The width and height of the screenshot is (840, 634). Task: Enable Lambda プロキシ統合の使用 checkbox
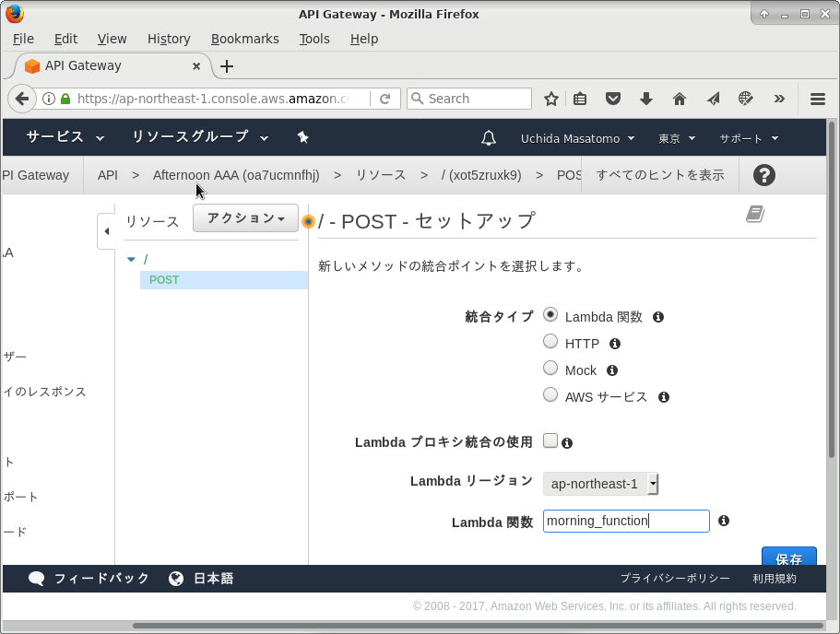[550, 440]
